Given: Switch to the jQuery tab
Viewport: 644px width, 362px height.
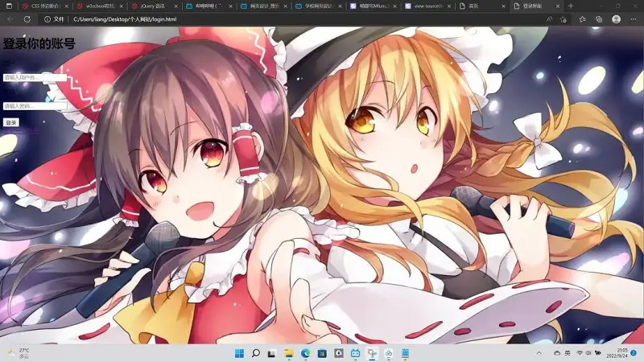Looking at the screenshot, I should (153, 6).
